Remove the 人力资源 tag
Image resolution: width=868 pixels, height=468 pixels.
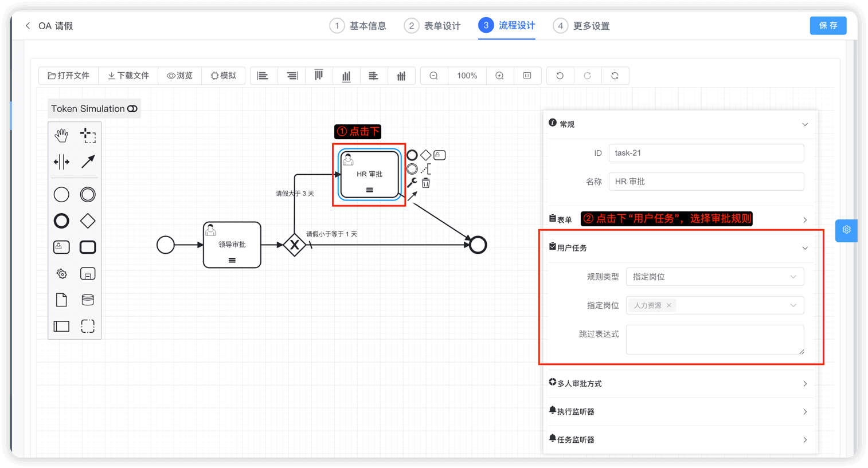(x=669, y=305)
